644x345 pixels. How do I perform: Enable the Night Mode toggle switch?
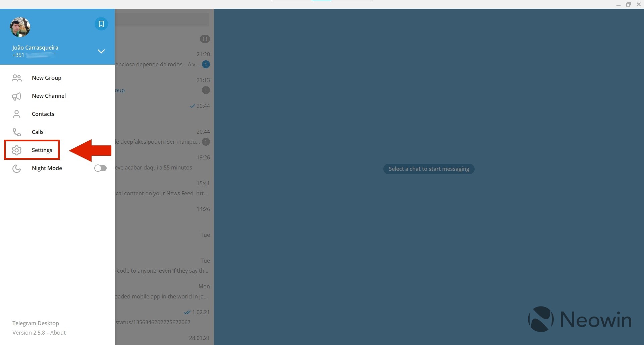tap(100, 168)
